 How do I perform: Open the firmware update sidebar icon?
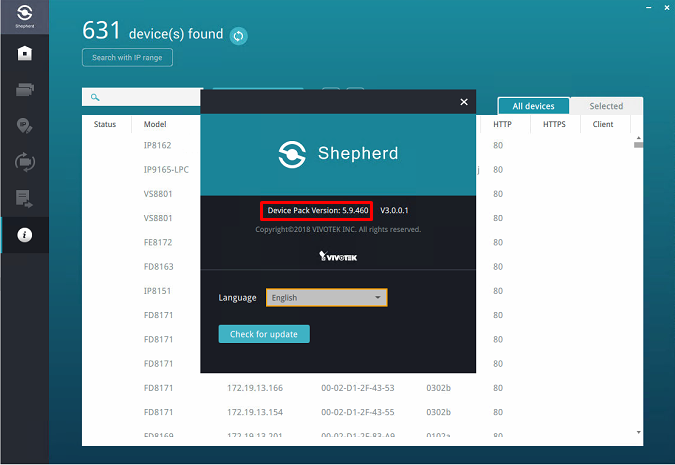25,162
